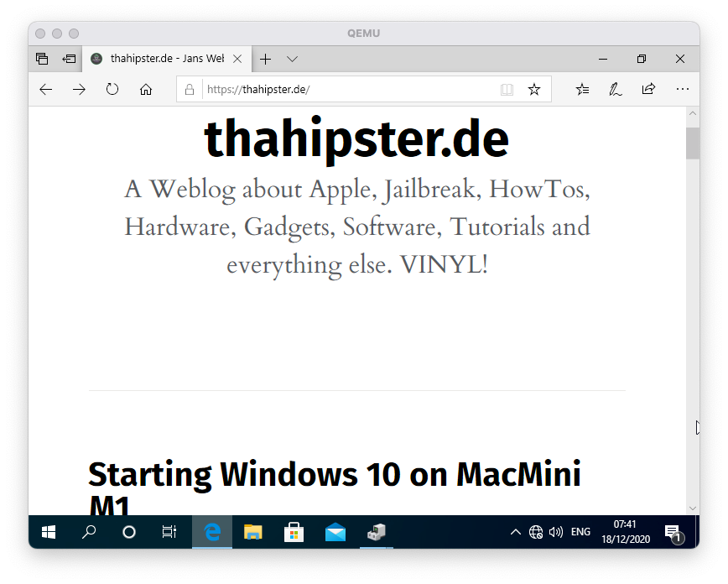Open the Hub favorites list icon

(582, 89)
